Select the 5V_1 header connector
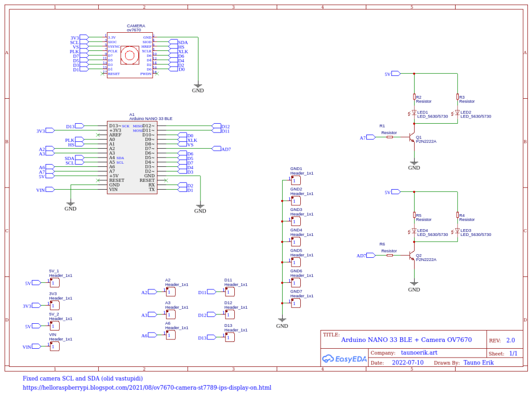 click(x=55, y=283)
